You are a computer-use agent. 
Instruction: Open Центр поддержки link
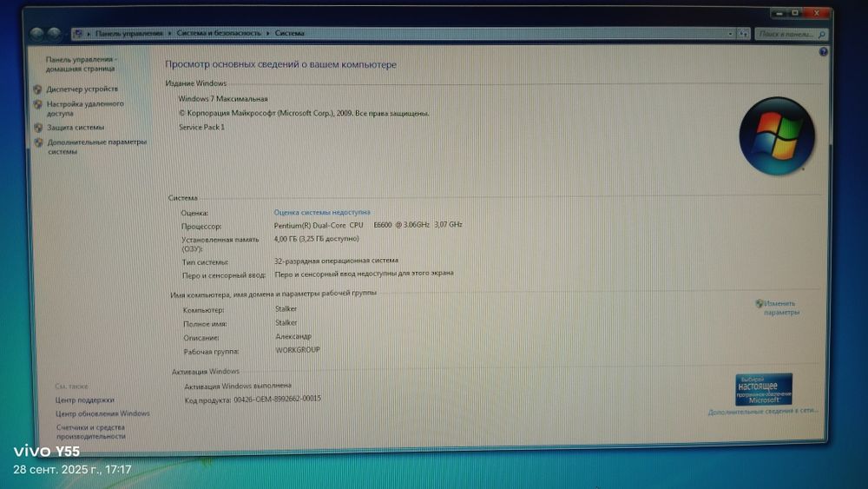click(x=85, y=400)
